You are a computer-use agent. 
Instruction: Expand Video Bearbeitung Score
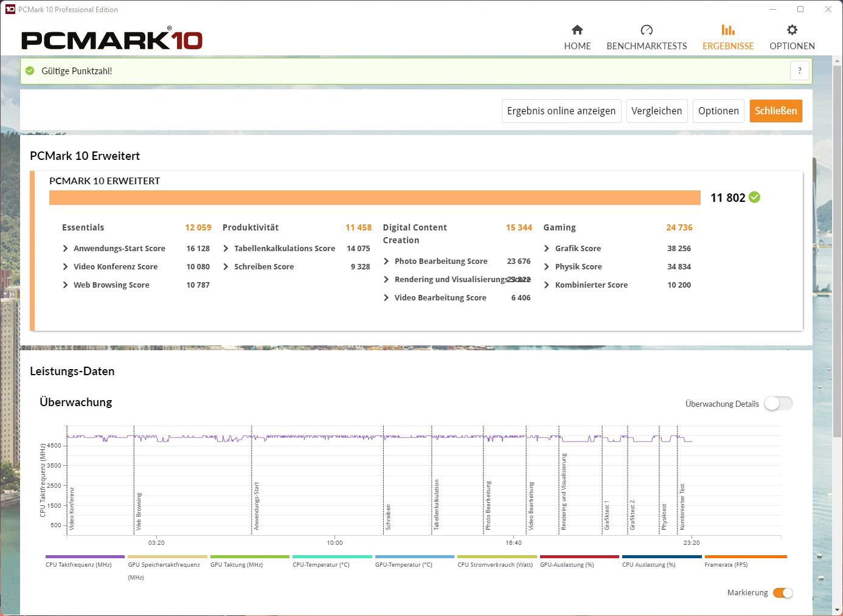(x=386, y=297)
